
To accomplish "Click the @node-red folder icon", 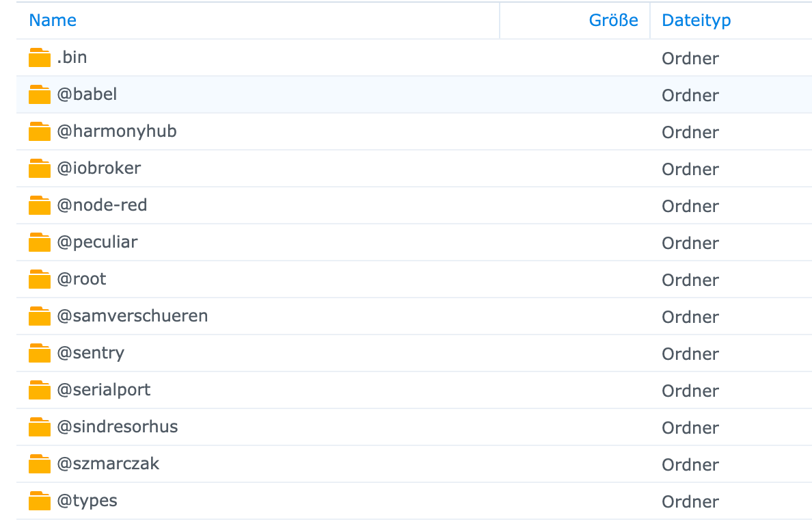I will [x=40, y=205].
